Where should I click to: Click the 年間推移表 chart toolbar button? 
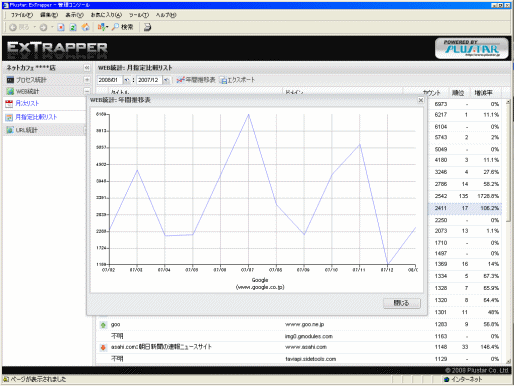(x=196, y=80)
